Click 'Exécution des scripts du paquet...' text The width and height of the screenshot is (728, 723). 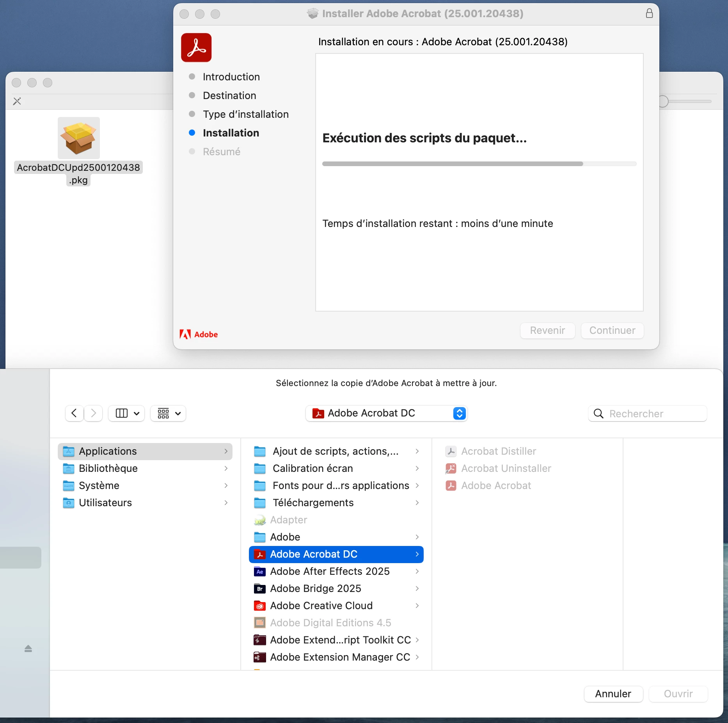(x=424, y=138)
